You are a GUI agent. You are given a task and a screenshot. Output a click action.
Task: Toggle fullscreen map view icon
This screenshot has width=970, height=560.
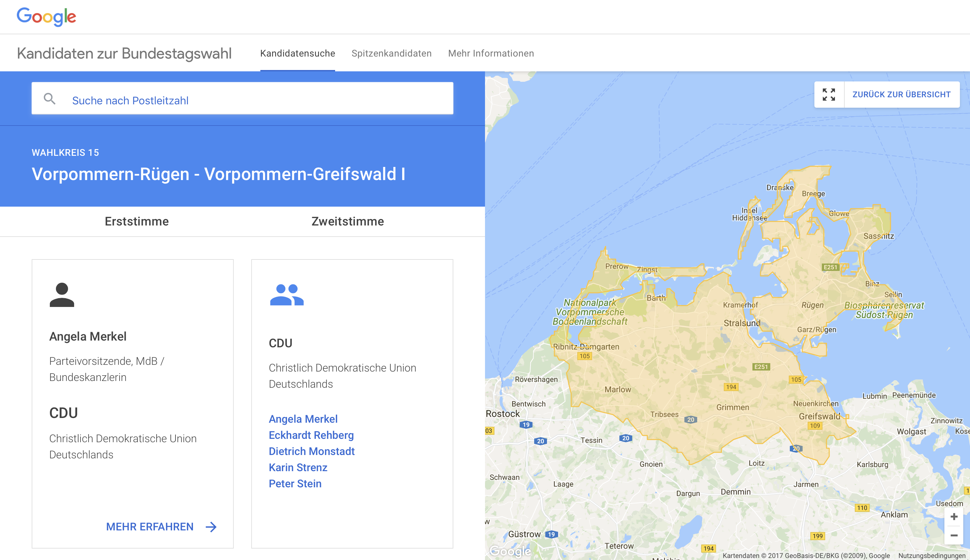pyautogui.click(x=829, y=95)
